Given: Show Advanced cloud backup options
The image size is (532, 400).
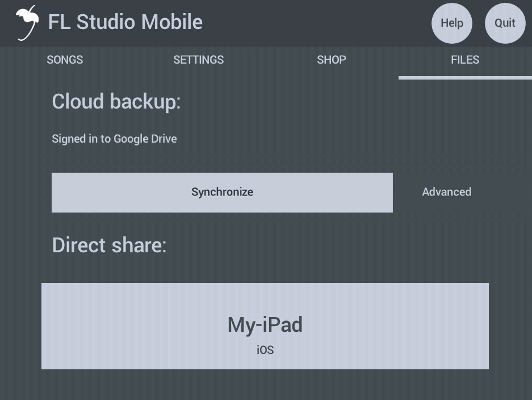Looking at the screenshot, I should point(446,192).
